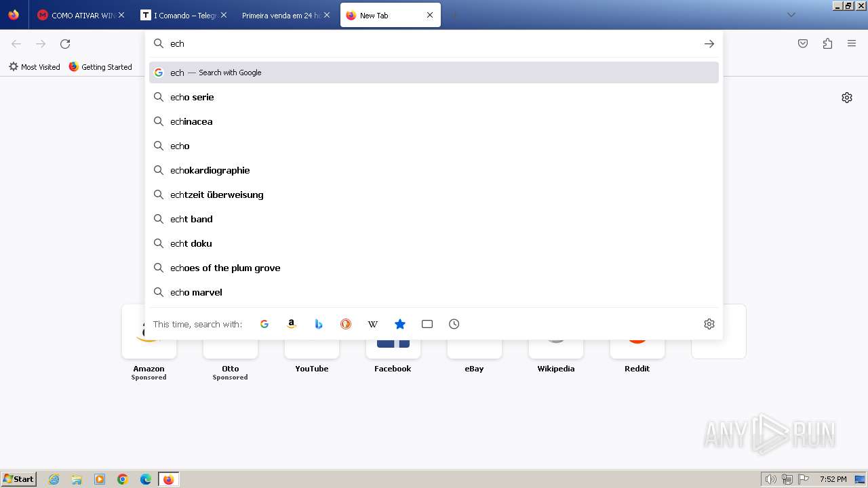Search in Bookmarks star icon
868x488 pixels.
pyautogui.click(x=400, y=324)
